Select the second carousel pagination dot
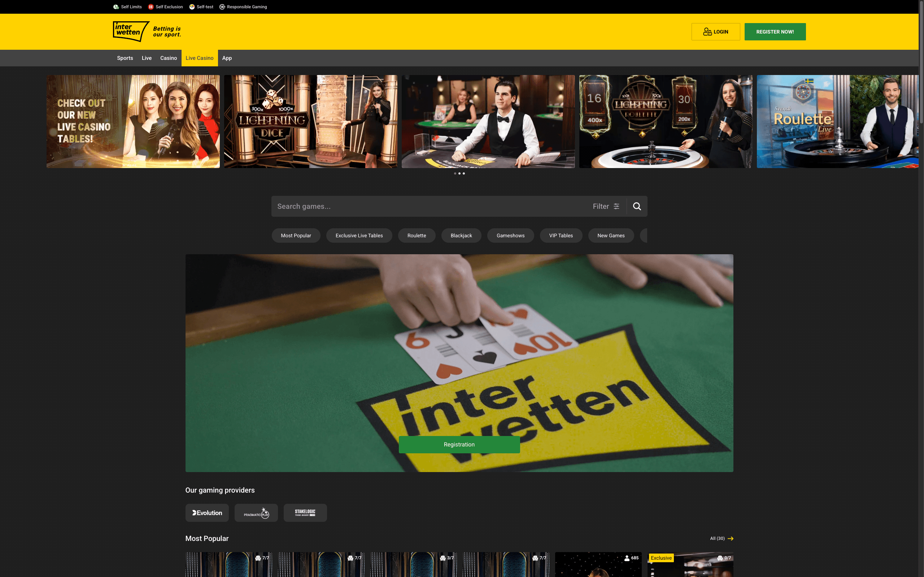 459,173
